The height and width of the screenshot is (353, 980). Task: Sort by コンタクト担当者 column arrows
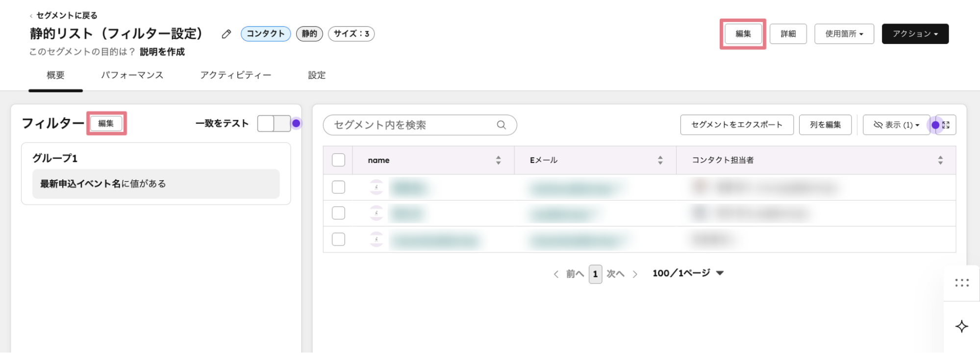(940, 160)
